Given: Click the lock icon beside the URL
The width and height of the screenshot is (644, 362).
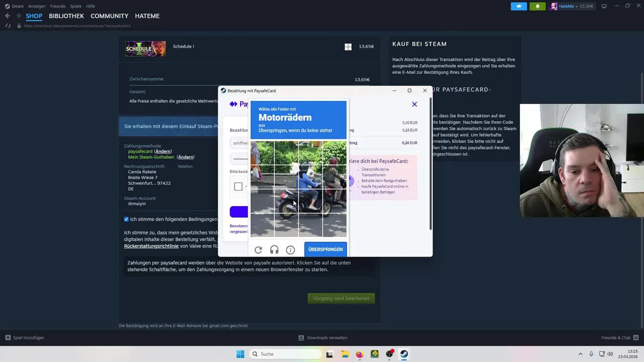Looking at the screenshot, I should [x=19, y=26].
